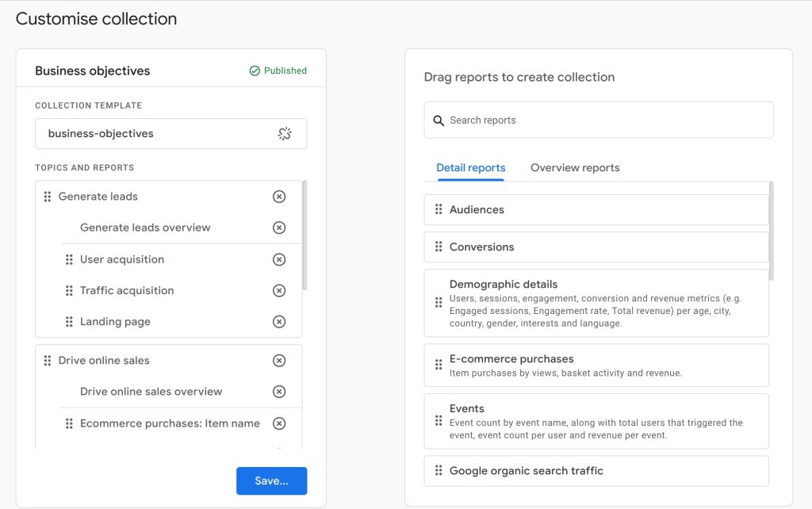Switch to the Overview reports tab
This screenshot has width=812, height=509.
[575, 168]
